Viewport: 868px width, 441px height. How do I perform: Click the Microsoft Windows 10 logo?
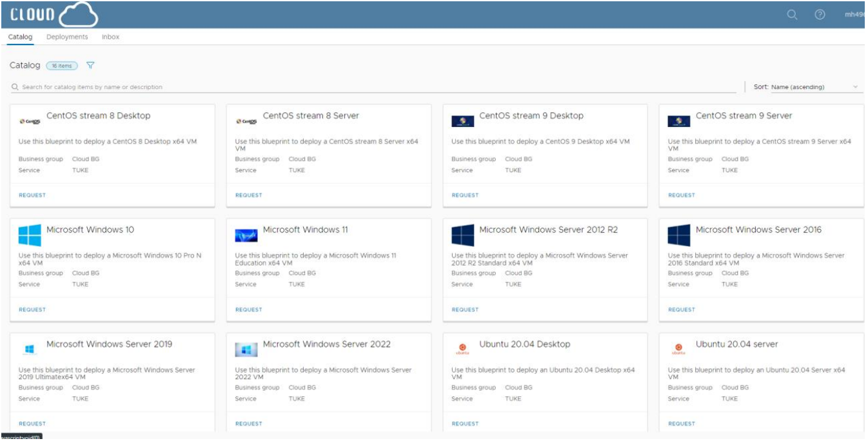30,235
